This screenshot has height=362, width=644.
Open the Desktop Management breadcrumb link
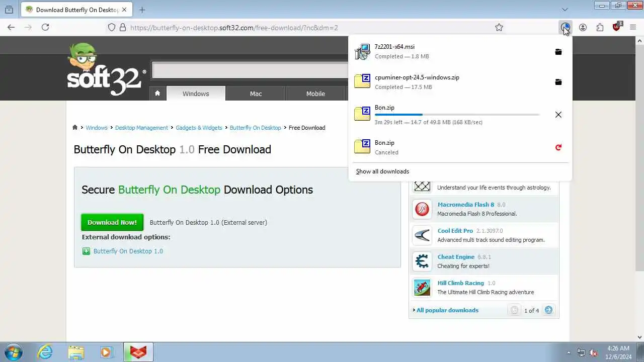click(x=141, y=128)
